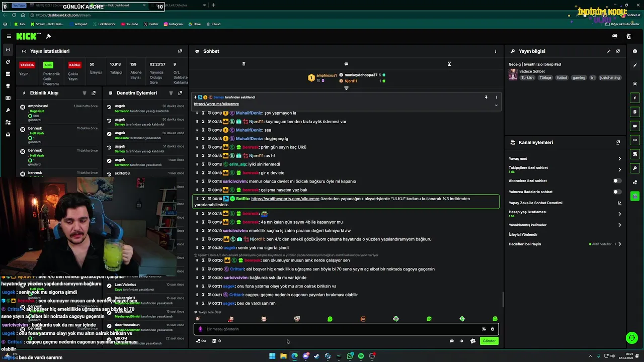The image size is (644, 362).
Task: Toggle broadcast stats widget in right sidebar
Action: (635, 140)
